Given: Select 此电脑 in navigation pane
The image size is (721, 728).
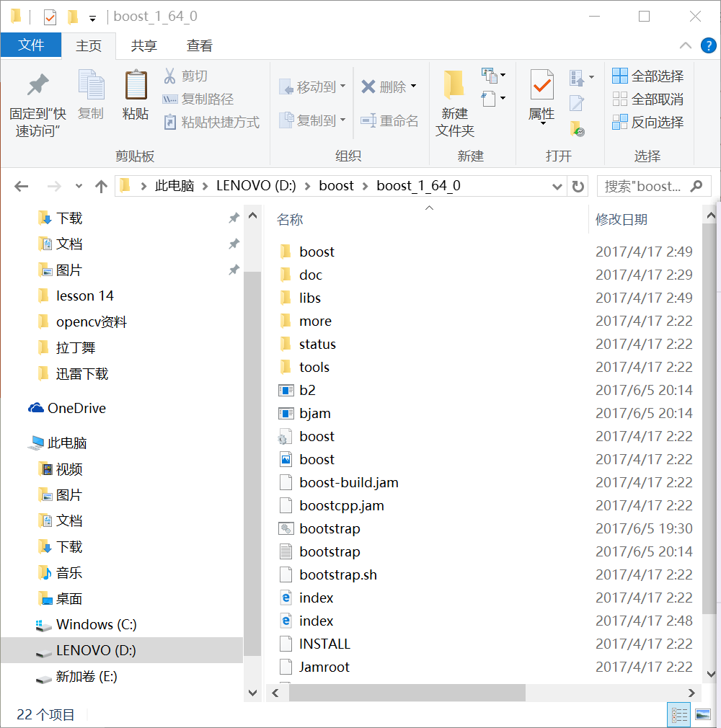Looking at the screenshot, I should click(x=58, y=443).
